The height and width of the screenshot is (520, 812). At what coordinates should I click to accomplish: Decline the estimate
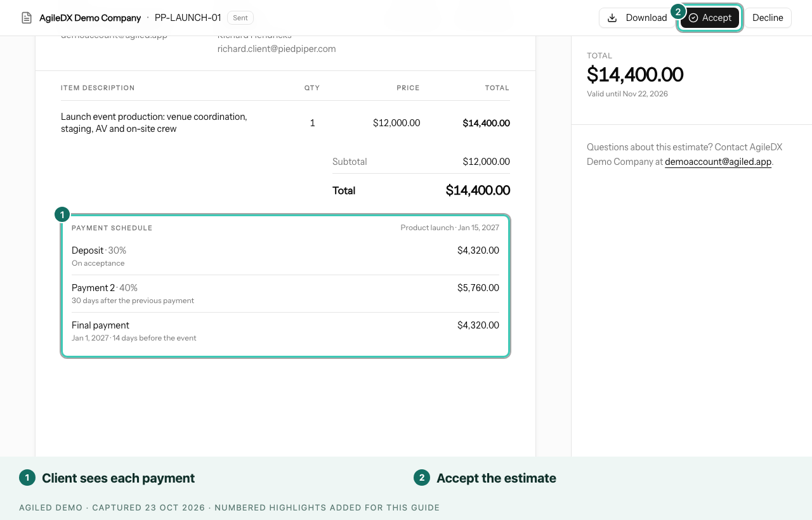click(768, 18)
